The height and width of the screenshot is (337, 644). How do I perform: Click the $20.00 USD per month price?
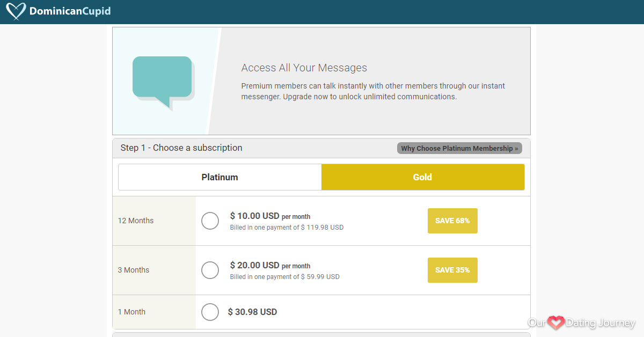point(270,265)
